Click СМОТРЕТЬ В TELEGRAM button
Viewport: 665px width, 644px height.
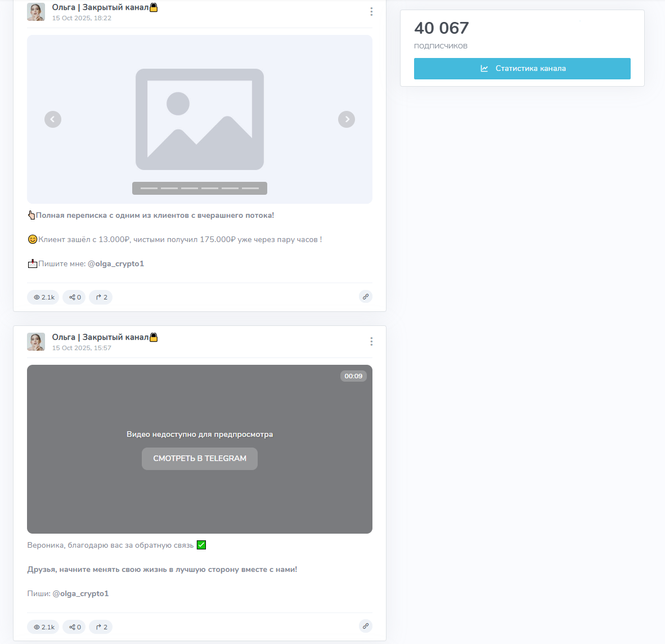coord(200,459)
